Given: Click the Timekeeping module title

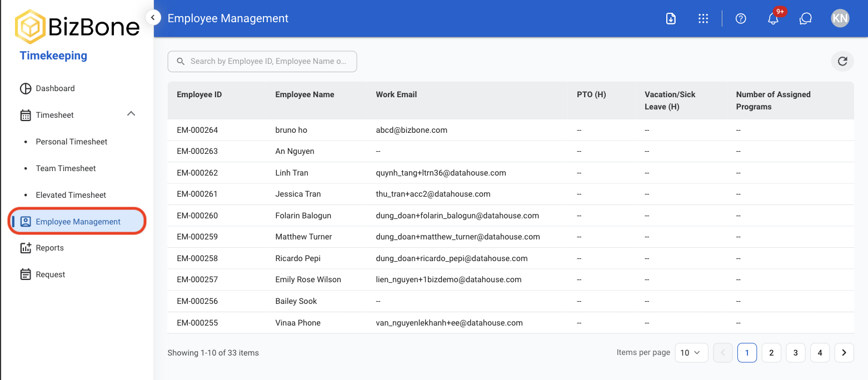Looking at the screenshot, I should 53,56.
